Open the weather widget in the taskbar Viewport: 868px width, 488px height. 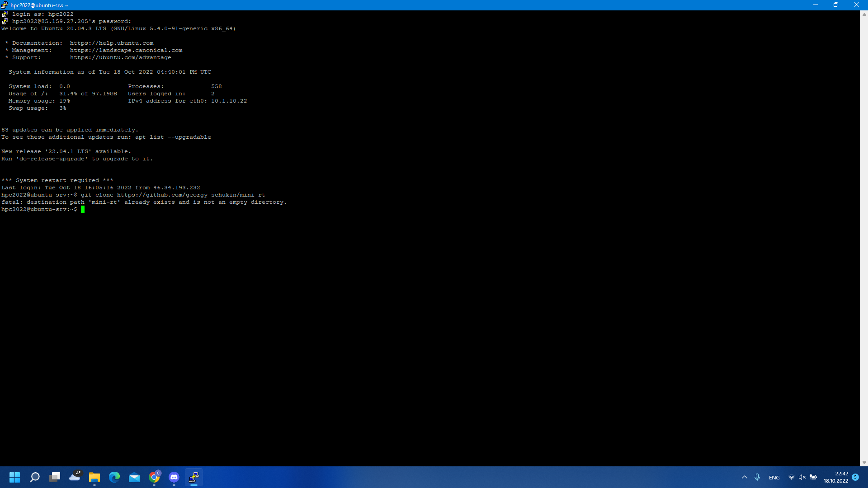pos(75,477)
